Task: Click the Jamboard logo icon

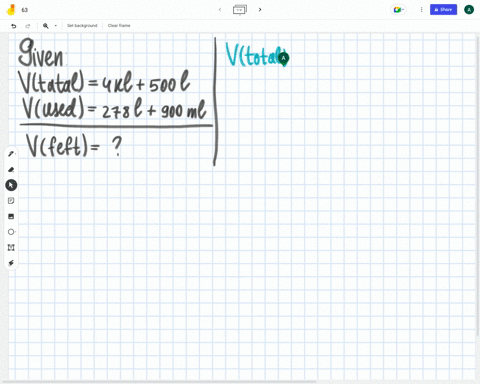Action: 11,10
